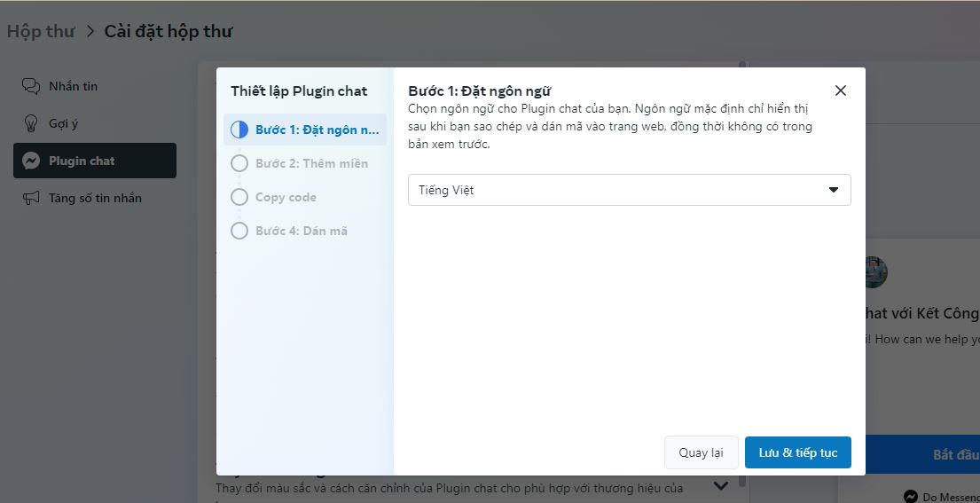
Task: Click the page avatar in the chat preview
Action: (x=875, y=271)
